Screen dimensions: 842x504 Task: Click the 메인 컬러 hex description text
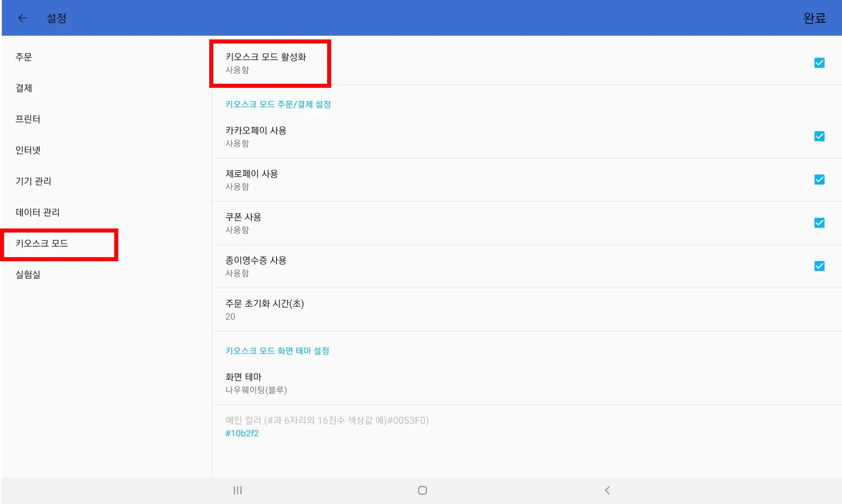(327, 420)
